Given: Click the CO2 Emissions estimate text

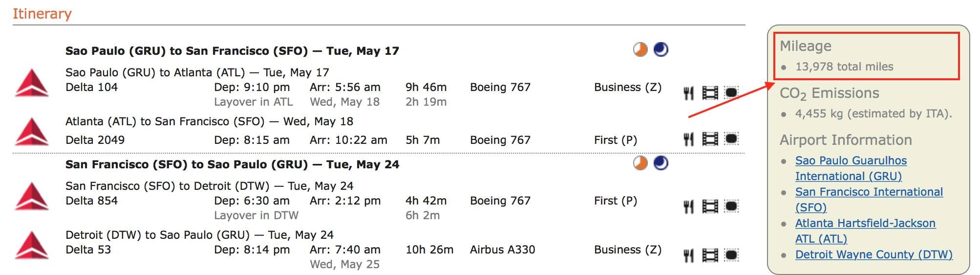Looking at the screenshot, I should coord(873,114).
